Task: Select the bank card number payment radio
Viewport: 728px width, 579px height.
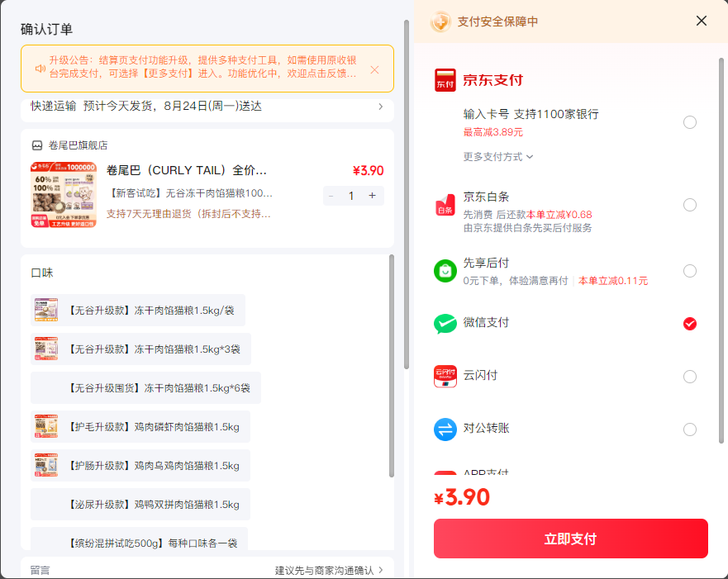Action: 689,122
